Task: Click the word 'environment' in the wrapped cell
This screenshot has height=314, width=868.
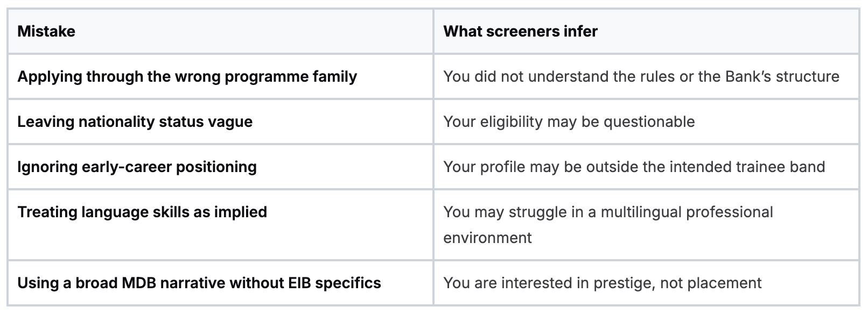Action: point(487,238)
